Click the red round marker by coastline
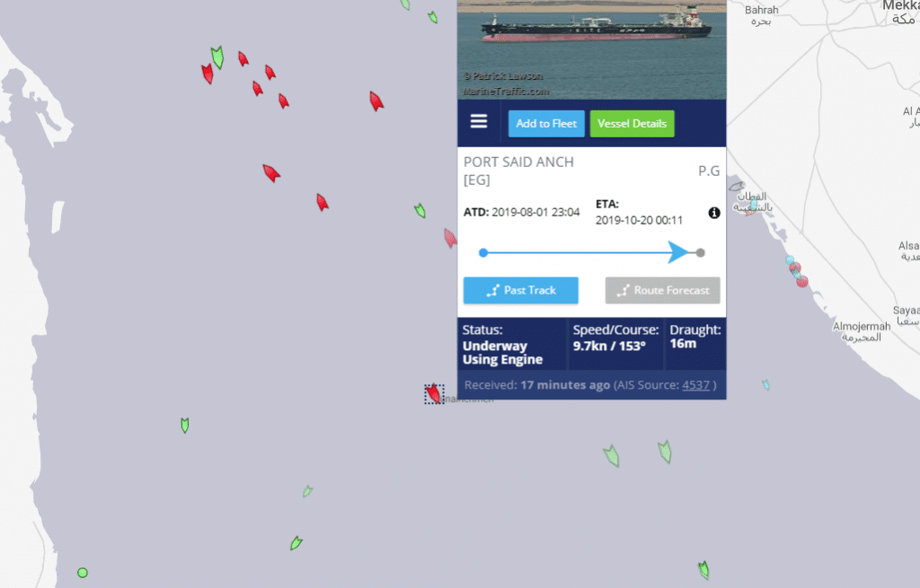 pos(802,281)
